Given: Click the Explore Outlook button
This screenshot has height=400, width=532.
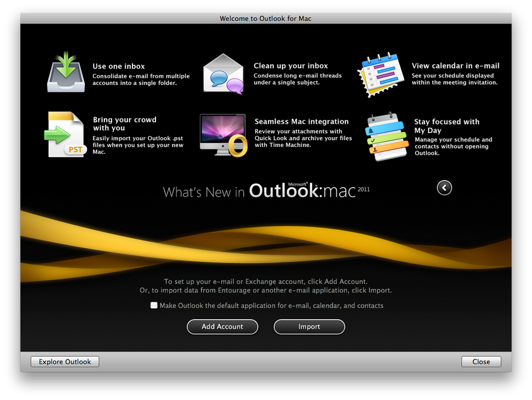Looking at the screenshot, I should [64, 361].
